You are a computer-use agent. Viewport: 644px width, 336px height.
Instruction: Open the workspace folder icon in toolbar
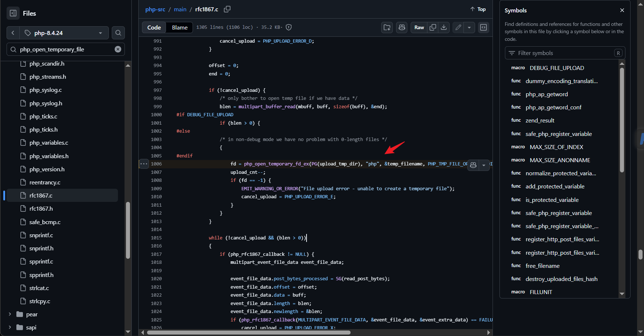click(x=387, y=27)
